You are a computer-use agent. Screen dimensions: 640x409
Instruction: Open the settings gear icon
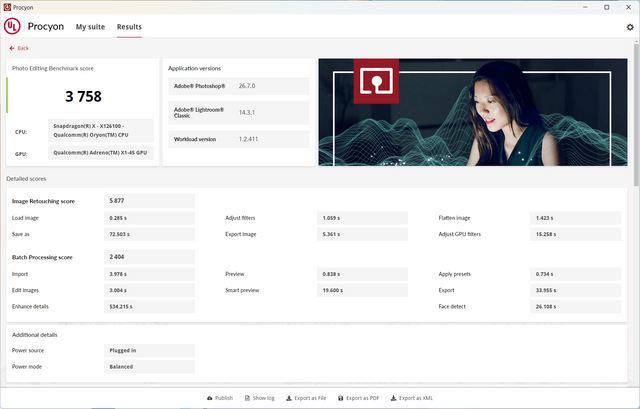[x=630, y=27]
